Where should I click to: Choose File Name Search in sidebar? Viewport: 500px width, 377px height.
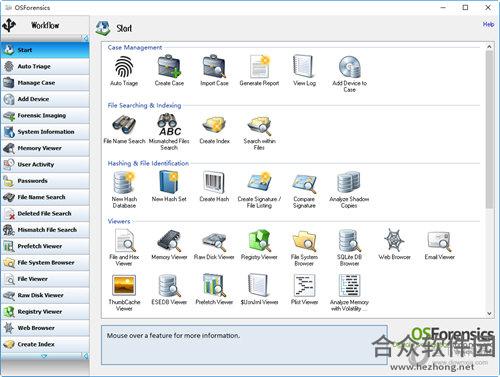pos(45,197)
